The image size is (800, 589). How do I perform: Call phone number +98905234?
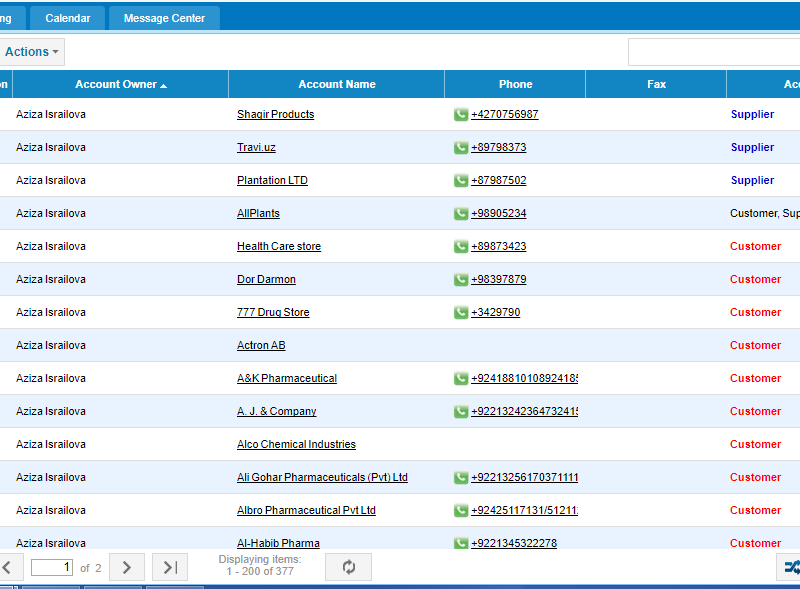pyautogui.click(x=498, y=213)
